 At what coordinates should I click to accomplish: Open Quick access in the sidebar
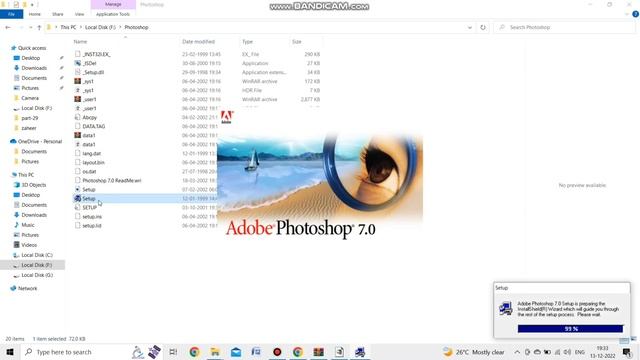pos(32,48)
